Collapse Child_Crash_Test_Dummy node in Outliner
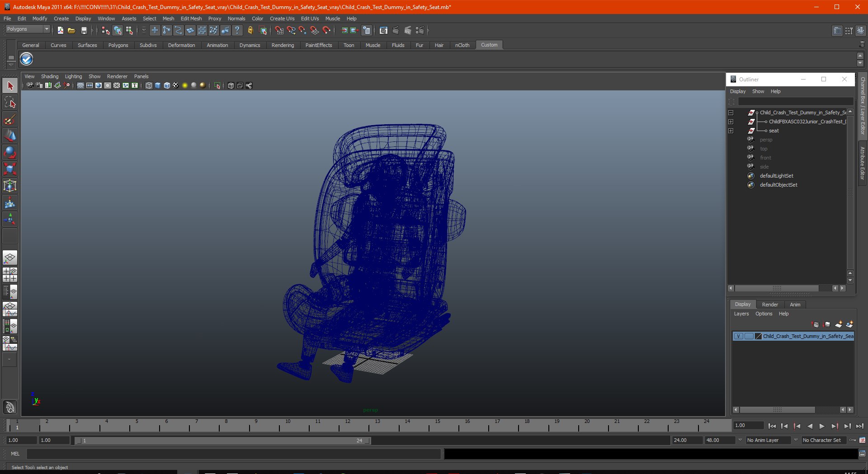 (731, 113)
